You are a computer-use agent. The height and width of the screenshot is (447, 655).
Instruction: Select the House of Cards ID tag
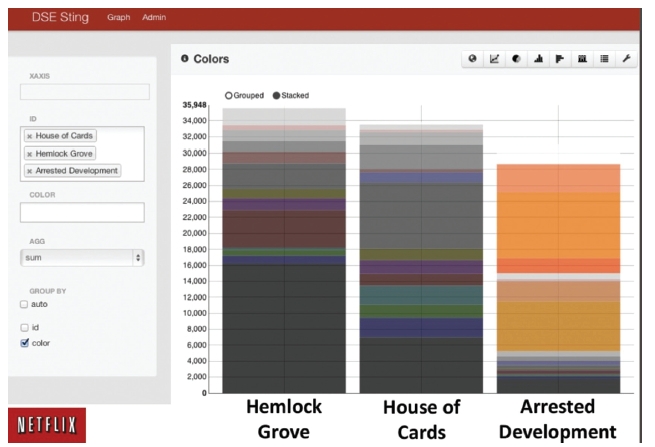coord(61,136)
